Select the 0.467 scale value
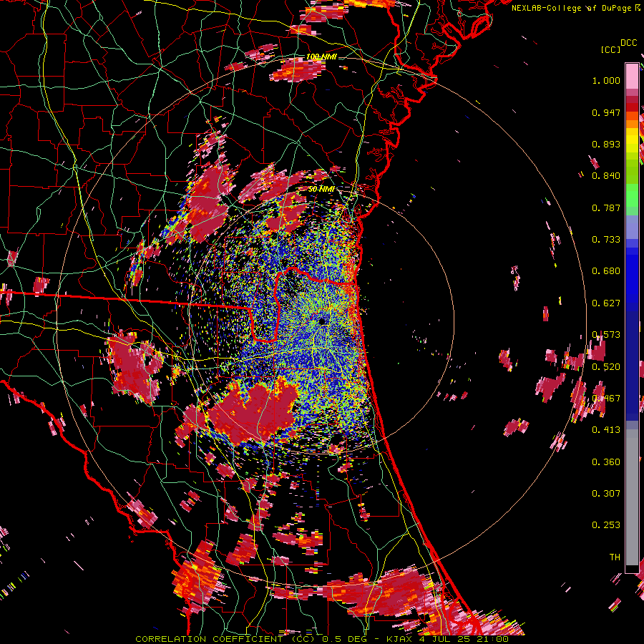Screen dimensions: 644x644 click(606, 399)
